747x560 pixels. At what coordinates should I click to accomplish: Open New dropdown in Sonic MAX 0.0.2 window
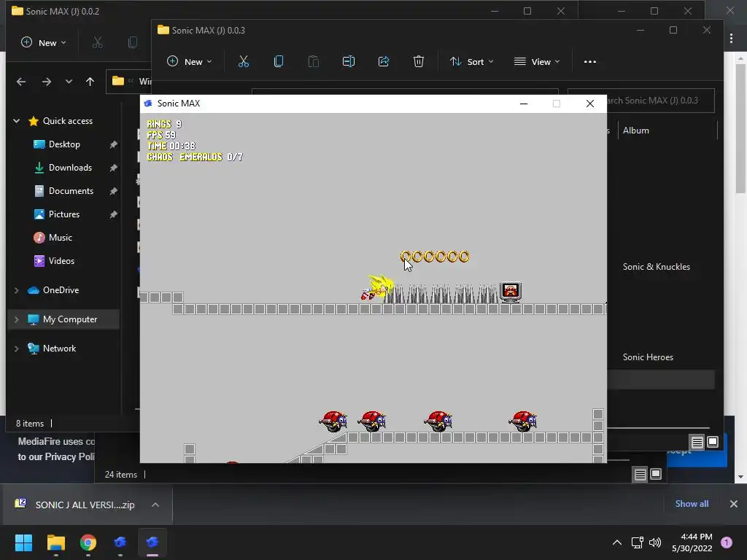click(x=44, y=43)
